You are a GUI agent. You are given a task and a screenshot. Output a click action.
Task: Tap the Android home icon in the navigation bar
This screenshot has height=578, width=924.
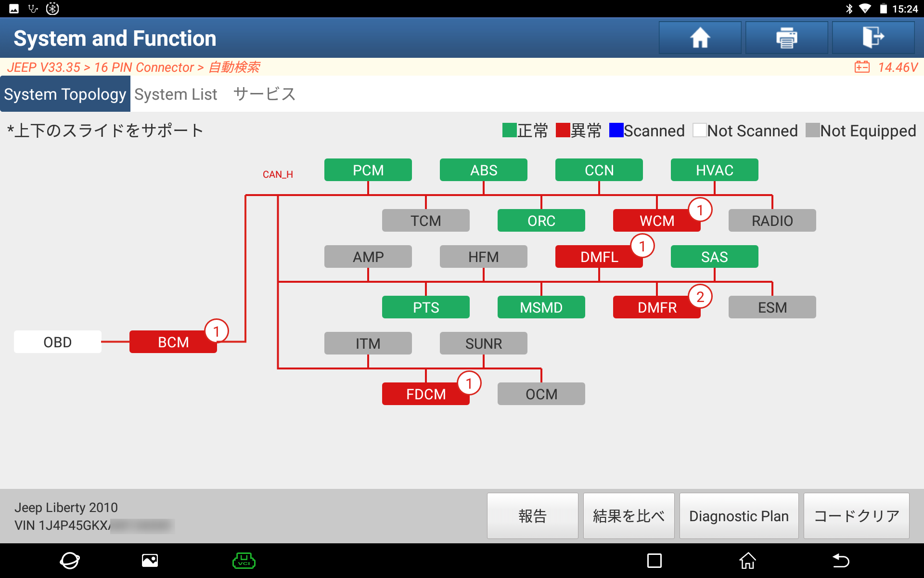(x=747, y=561)
